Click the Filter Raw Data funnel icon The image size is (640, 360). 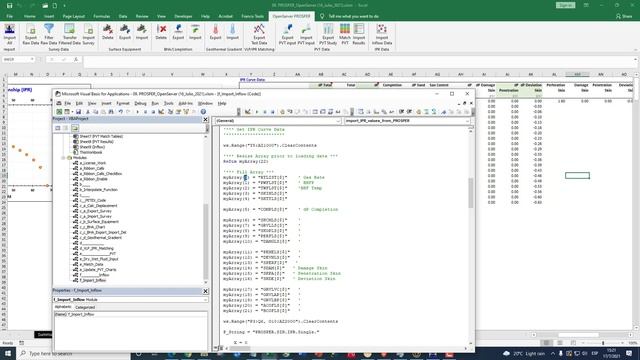point(49,29)
